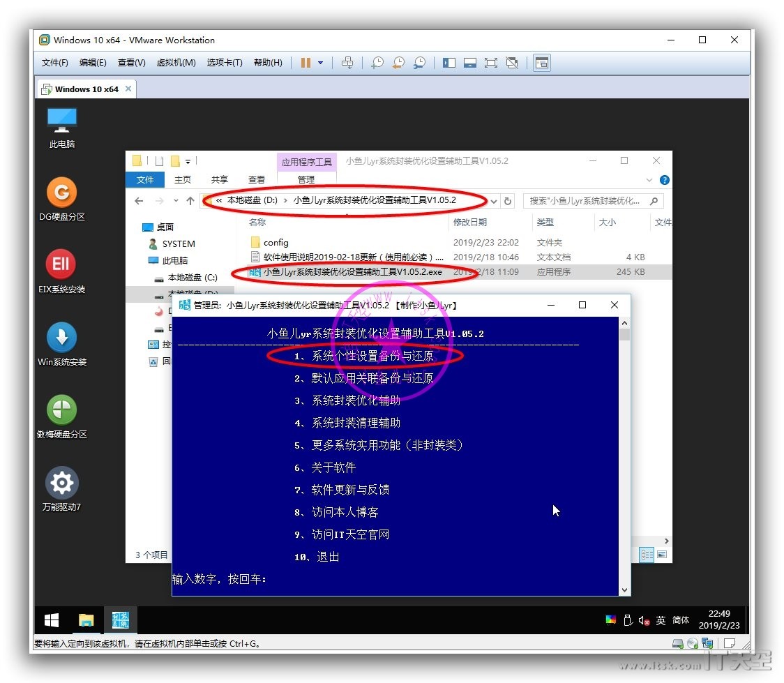The height and width of the screenshot is (683, 784).
Task: Sort files by the 类型 column header
Action: 545,222
